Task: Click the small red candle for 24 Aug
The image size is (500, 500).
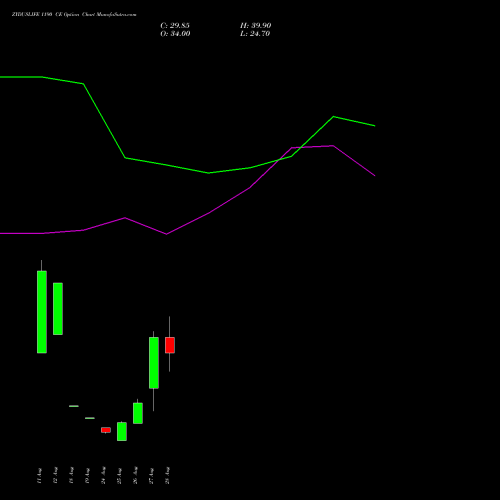Action: (x=106, y=430)
